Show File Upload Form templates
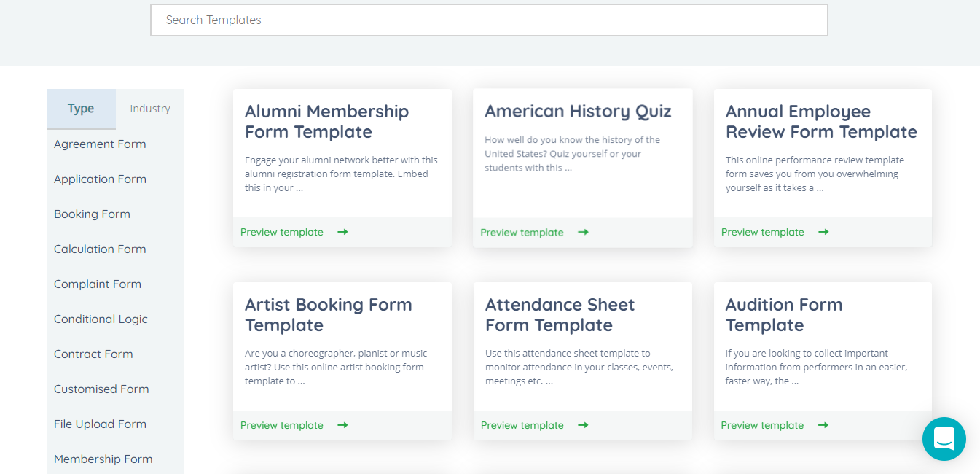 pos(100,424)
